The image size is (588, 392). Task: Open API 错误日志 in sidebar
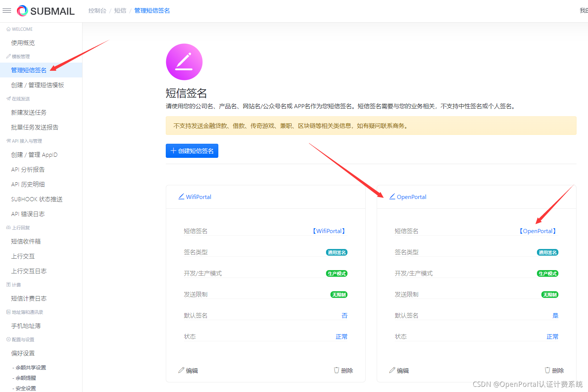(28, 214)
